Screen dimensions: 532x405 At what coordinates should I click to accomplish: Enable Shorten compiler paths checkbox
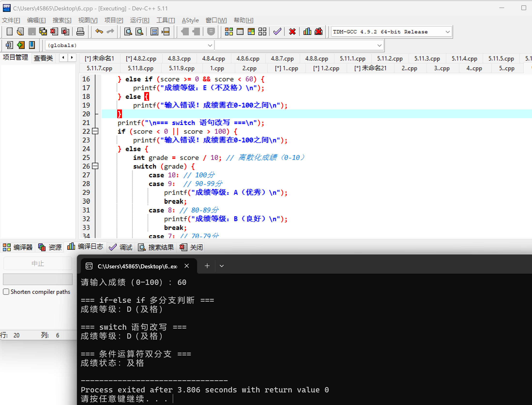click(x=6, y=292)
